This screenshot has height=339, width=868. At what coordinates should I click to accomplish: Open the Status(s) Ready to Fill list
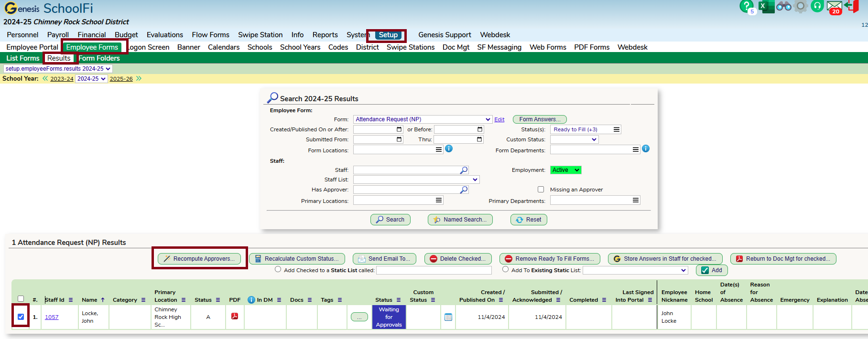(x=586, y=129)
